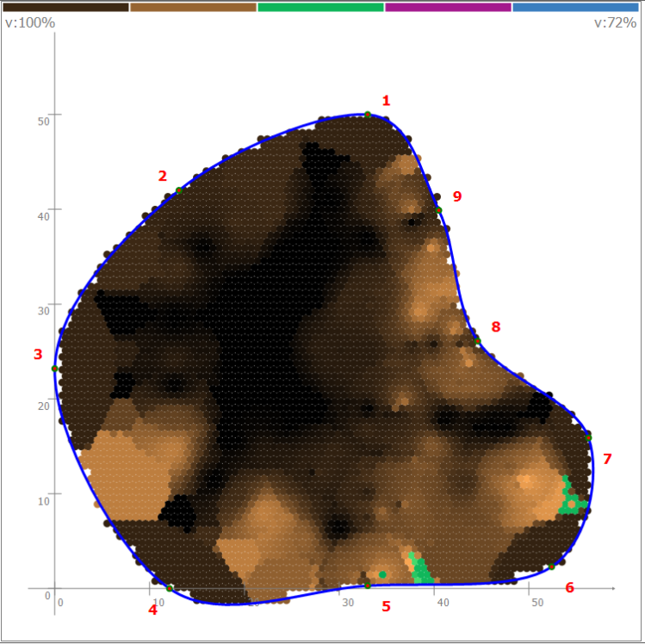Click the blue color swatch
The image size is (645, 644).
point(576,7)
